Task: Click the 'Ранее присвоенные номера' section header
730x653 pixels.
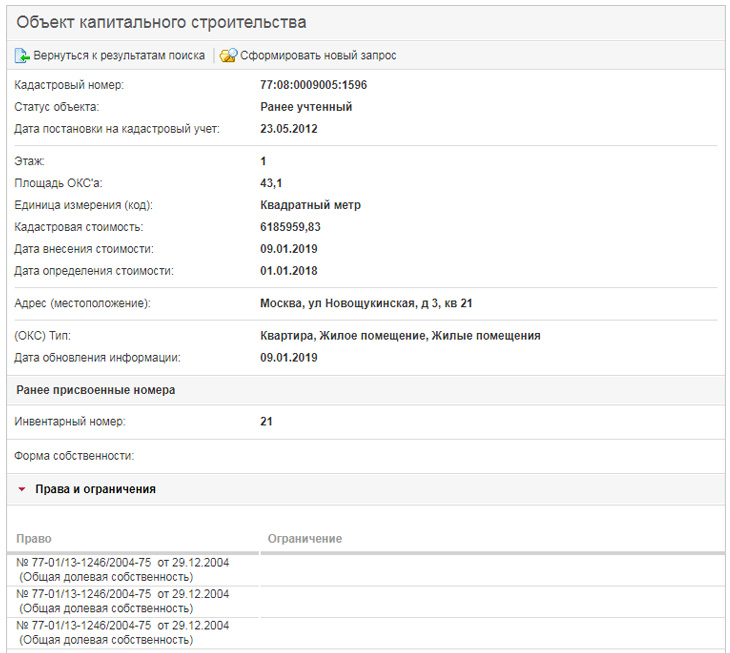Action: coord(95,390)
